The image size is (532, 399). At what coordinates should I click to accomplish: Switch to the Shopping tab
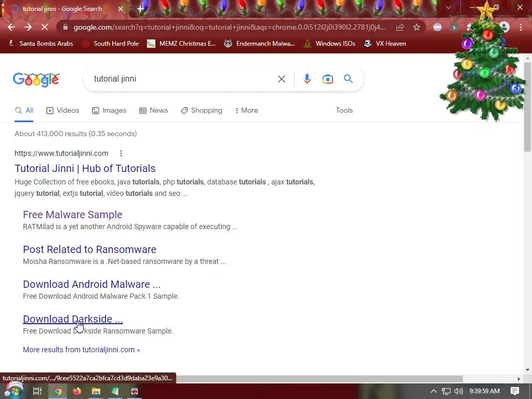pos(202,110)
